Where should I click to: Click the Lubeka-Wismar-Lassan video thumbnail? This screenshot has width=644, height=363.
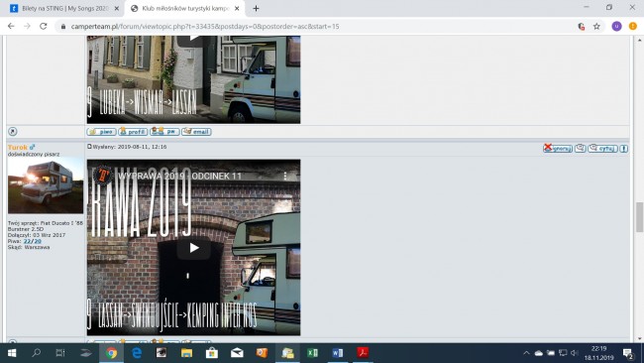click(x=193, y=79)
